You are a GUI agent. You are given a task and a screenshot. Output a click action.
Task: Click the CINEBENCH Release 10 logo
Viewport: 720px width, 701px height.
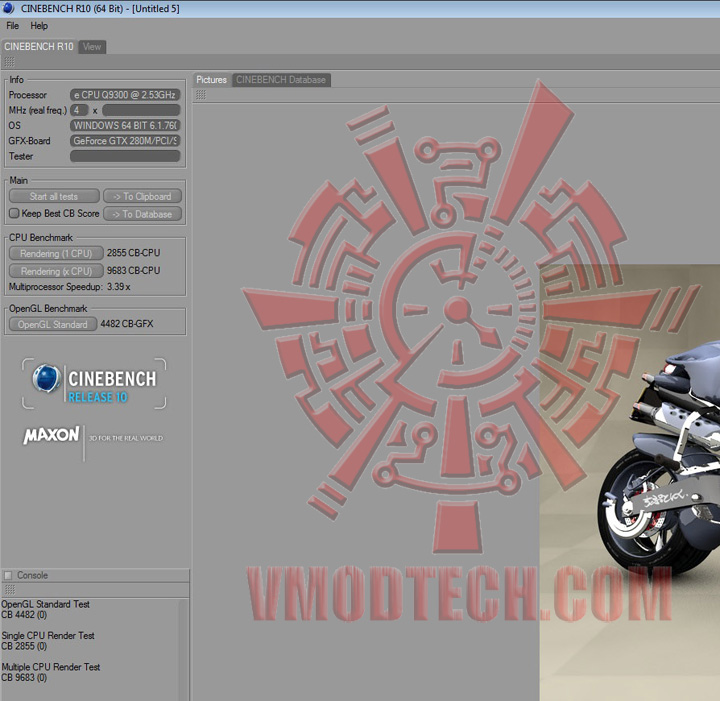pyautogui.click(x=94, y=383)
